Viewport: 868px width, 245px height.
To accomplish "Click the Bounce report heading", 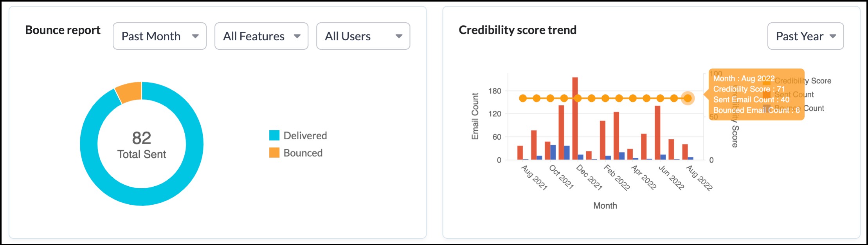I will tap(63, 30).
